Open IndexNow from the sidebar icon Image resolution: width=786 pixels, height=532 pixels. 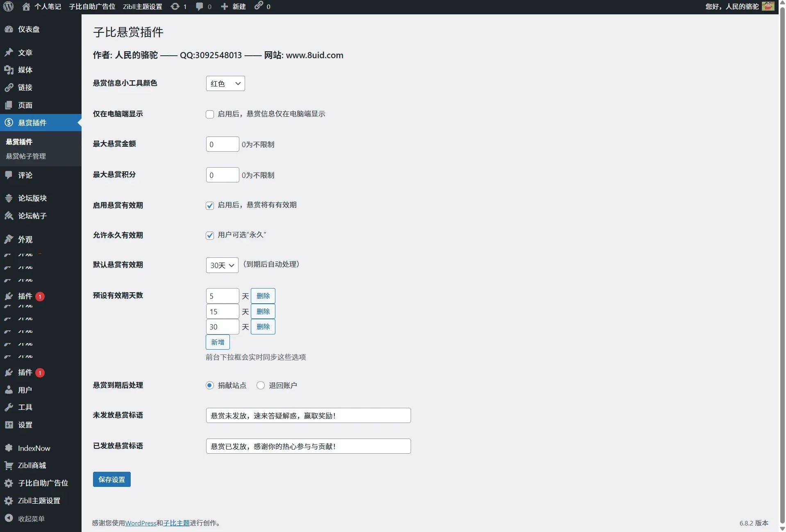click(x=9, y=448)
